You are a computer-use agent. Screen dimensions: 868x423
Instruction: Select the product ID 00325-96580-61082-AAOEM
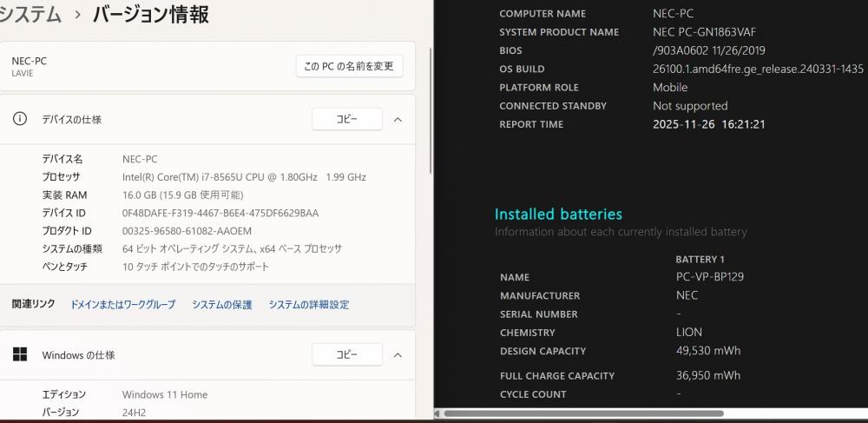click(x=187, y=231)
